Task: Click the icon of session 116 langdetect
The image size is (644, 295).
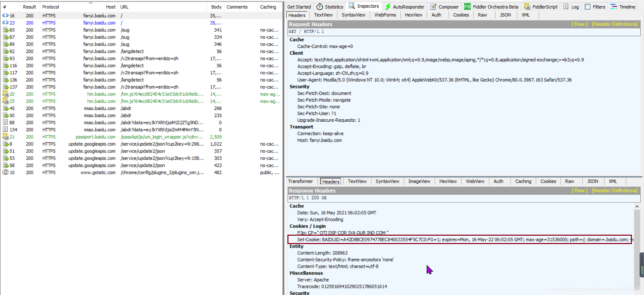Action: click(6, 65)
